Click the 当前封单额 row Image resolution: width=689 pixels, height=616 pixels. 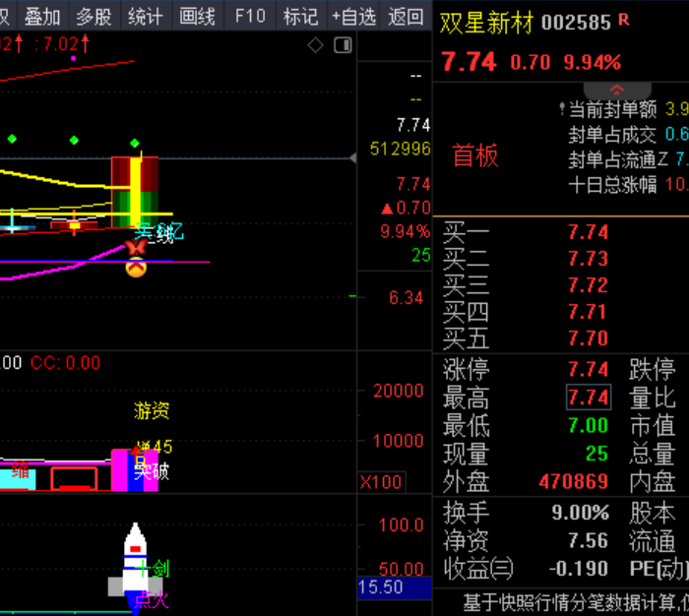click(x=628, y=109)
